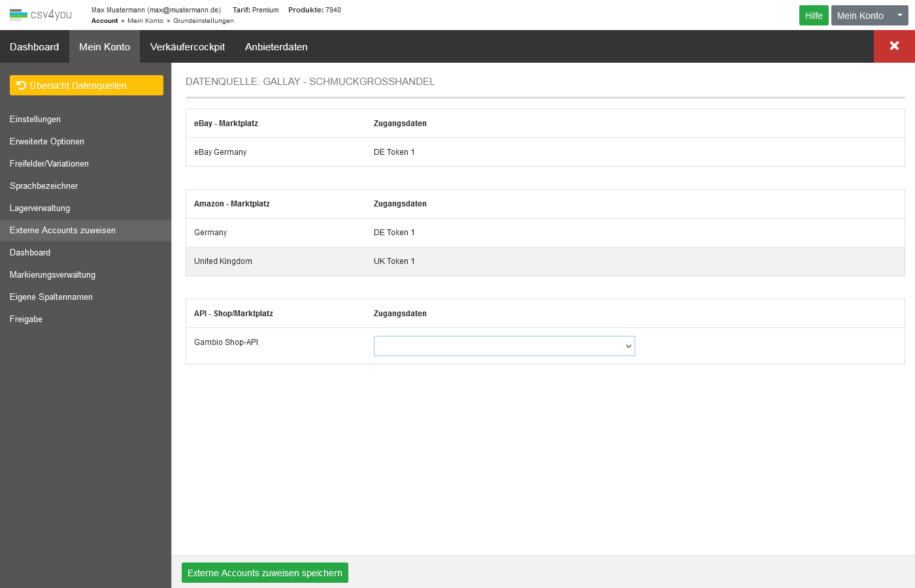This screenshot has width=915, height=588.
Task: Select Erweiterte Optionen in sidebar
Action: [x=47, y=142]
